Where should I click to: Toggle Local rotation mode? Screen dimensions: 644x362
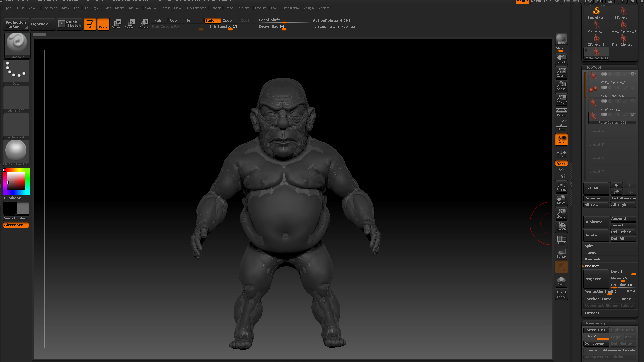click(561, 139)
